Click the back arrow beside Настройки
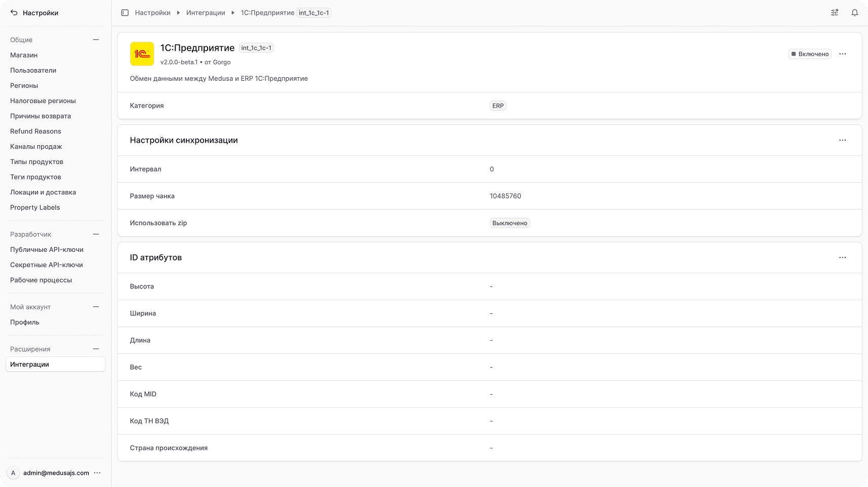Viewport: 868px width, 487px height. pos(14,13)
